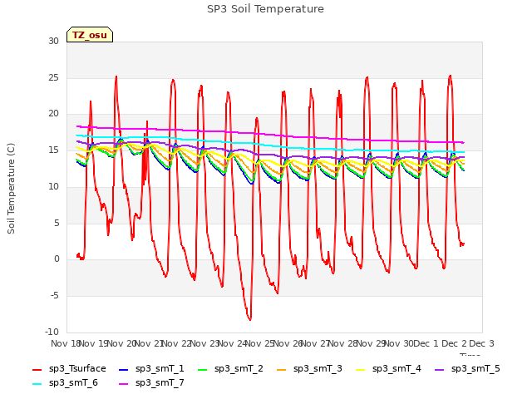The image size is (532, 399).
Task: Click the purple sp3_smT_5 legend swatch
Action: (x=440, y=369)
